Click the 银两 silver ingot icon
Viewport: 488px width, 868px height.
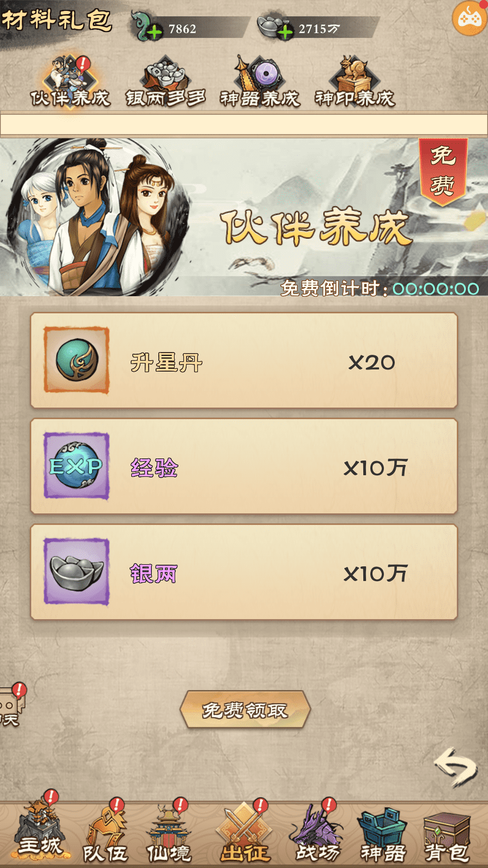pyautogui.click(x=76, y=572)
